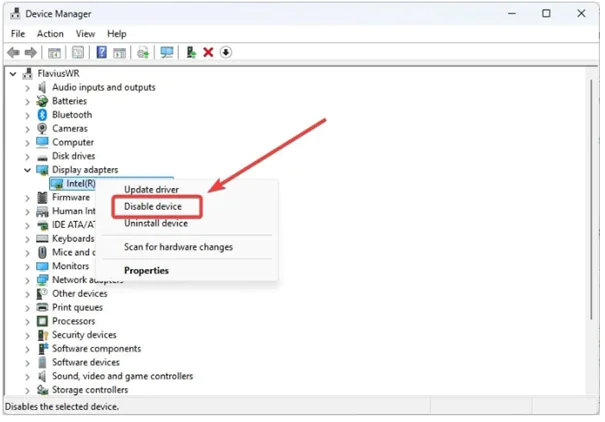
Task: Select Update driver in context menu
Action: click(151, 190)
